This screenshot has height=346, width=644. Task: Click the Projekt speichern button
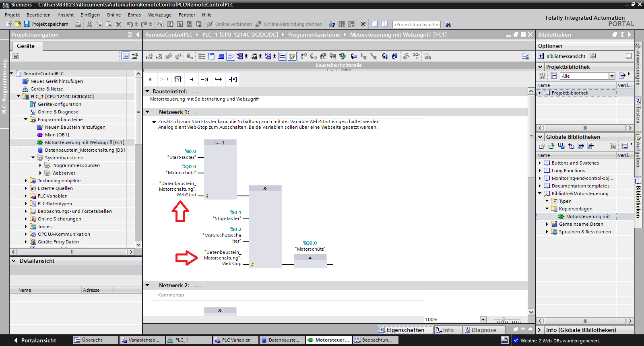(x=46, y=24)
